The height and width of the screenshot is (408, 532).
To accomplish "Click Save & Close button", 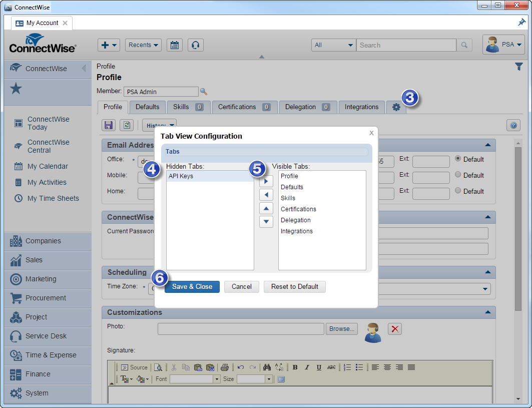I will (x=192, y=287).
